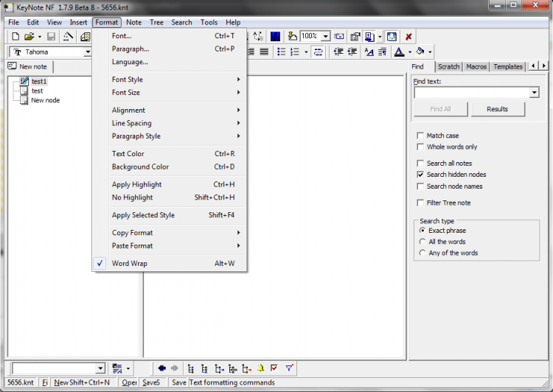The height and width of the screenshot is (392, 553).
Task: Uncheck Search hidden nodes option
Action: point(420,175)
